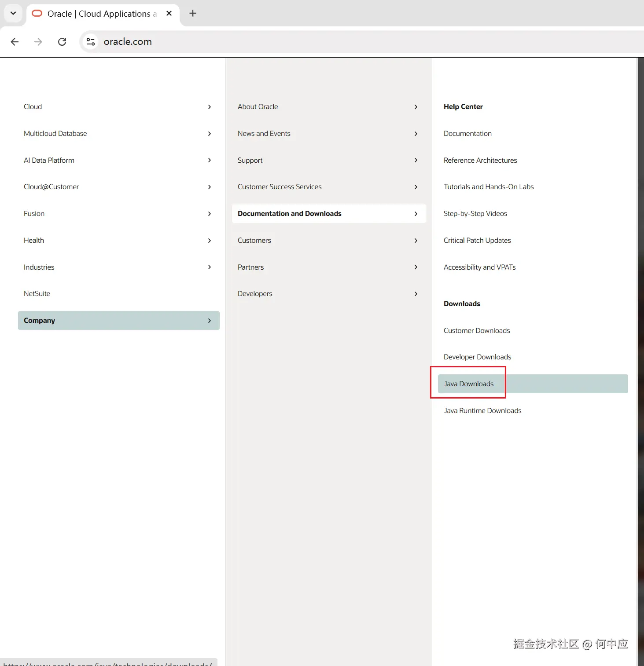Expand the Company chevron
The image size is (644, 666).
[210, 321]
